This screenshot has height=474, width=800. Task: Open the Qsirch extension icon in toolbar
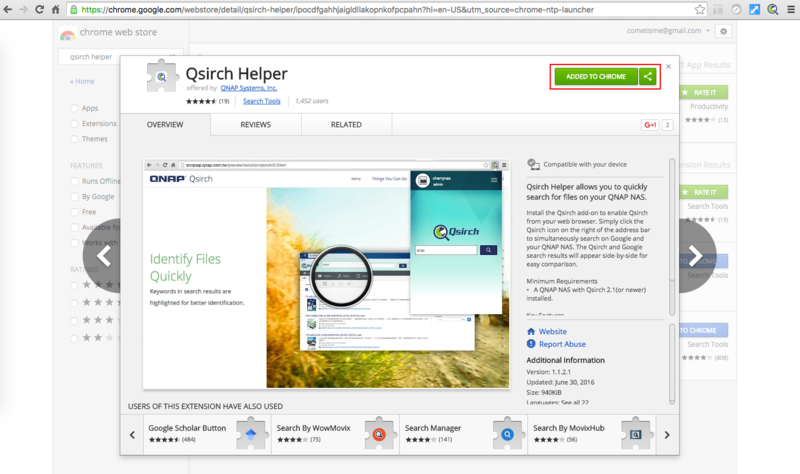(773, 9)
